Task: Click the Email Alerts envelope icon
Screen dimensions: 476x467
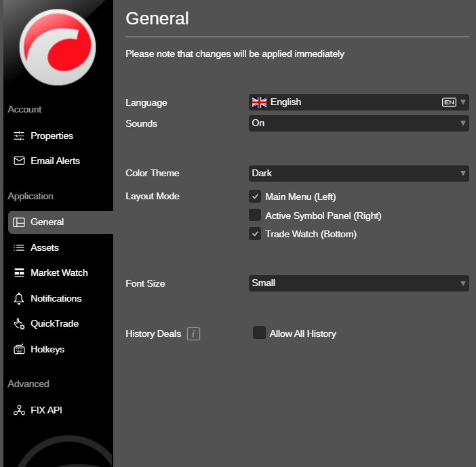Action: pos(19,161)
